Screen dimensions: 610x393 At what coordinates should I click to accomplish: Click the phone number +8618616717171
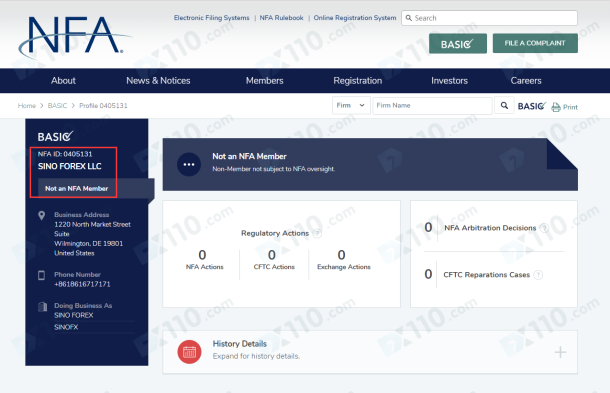pyautogui.click(x=82, y=284)
